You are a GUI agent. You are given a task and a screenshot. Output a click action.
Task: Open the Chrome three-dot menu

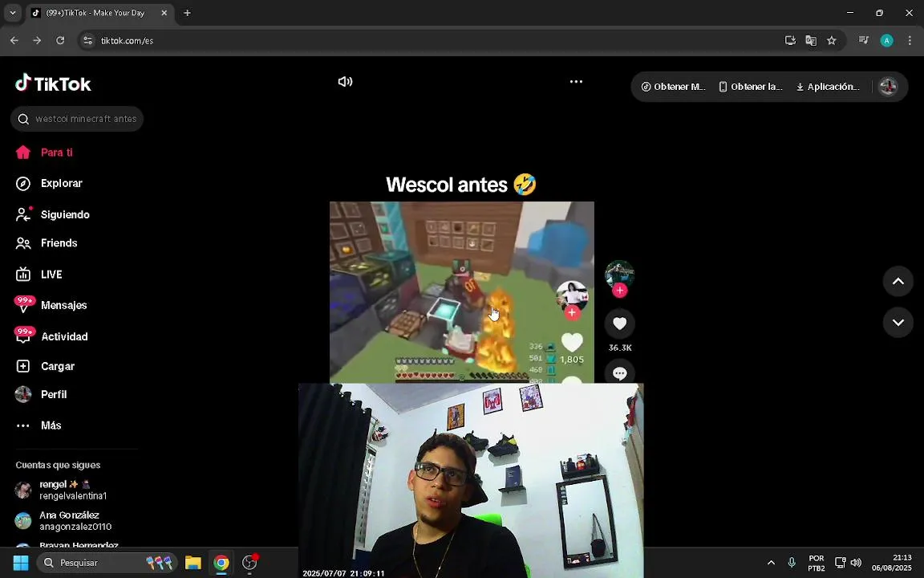pyautogui.click(x=910, y=40)
